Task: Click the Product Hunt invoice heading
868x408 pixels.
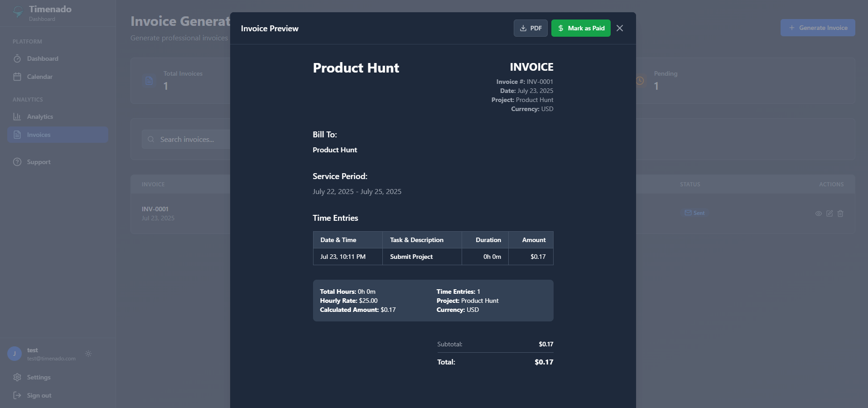Action: (356, 68)
